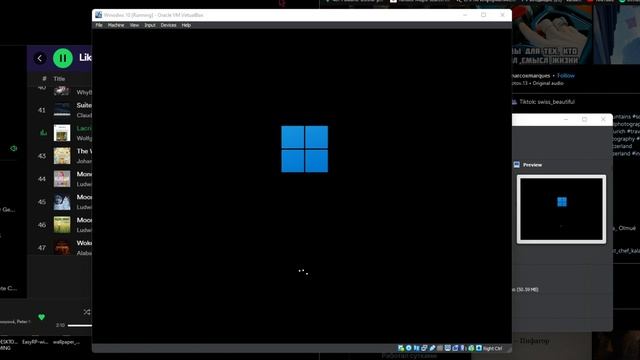Open the wallpaper desktop file

pos(66,342)
